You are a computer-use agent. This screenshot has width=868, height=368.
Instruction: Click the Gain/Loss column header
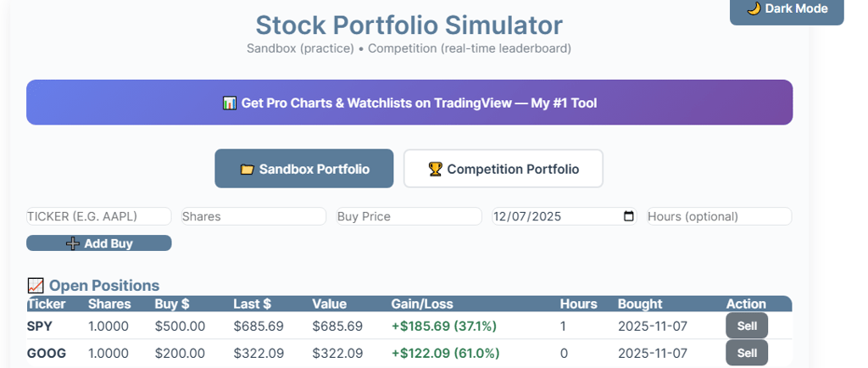click(x=422, y=304)
